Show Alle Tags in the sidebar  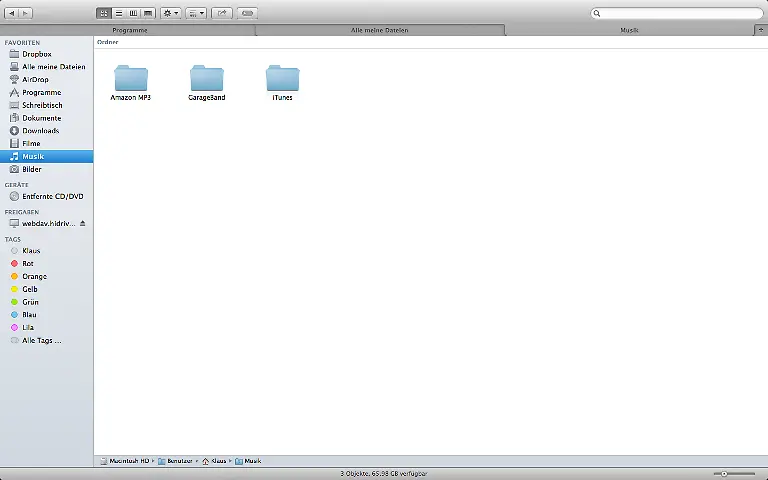pos(47,340)
